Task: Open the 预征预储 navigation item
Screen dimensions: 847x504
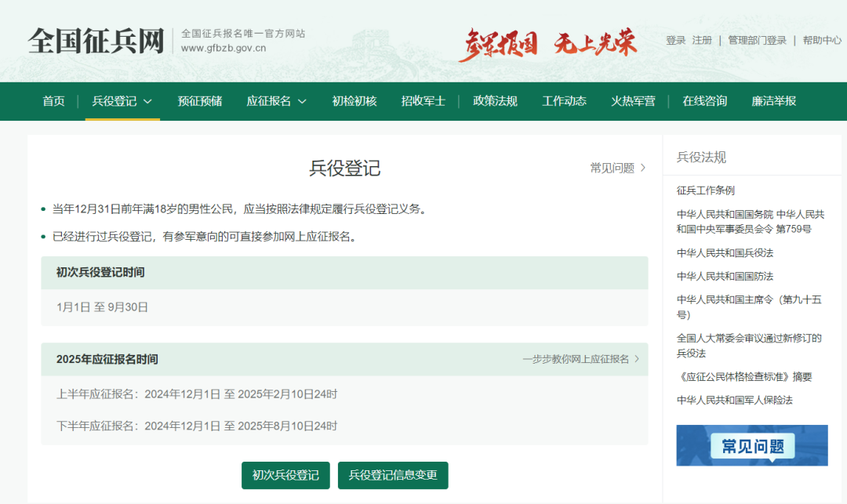Action: coord(199,101)
